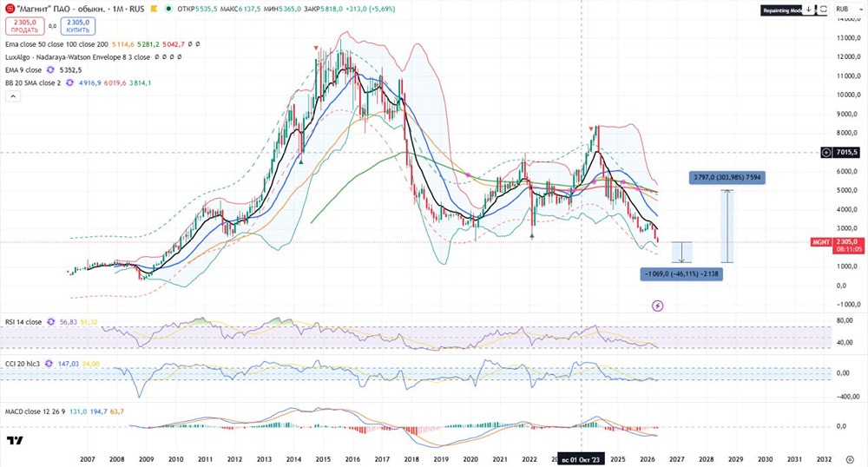Screen dimensions: 868x467
Task: Collapse the indicator legend with chevron button
Action: [13, 96]
